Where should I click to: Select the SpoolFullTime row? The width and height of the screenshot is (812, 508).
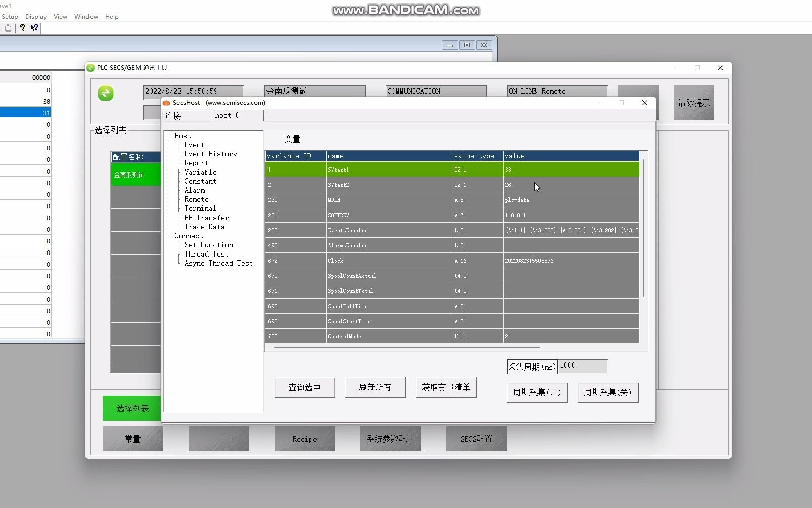(452, 306)
